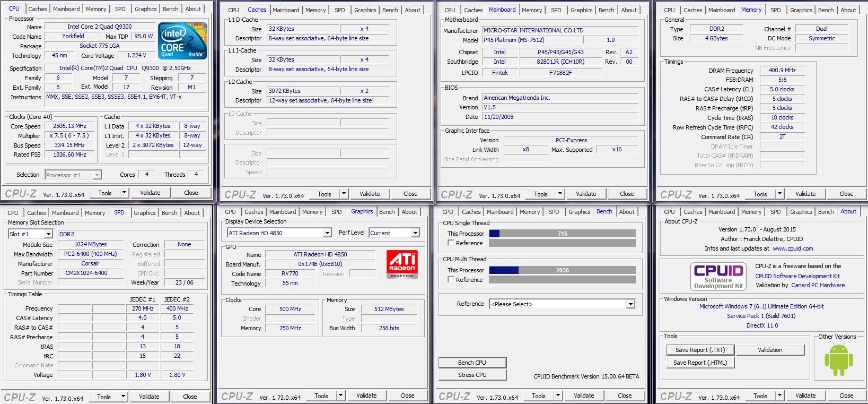The height and width of the screenshot is (404, 868).
Task: Switch to Memory tab in the About window
Action: point(751,212)
